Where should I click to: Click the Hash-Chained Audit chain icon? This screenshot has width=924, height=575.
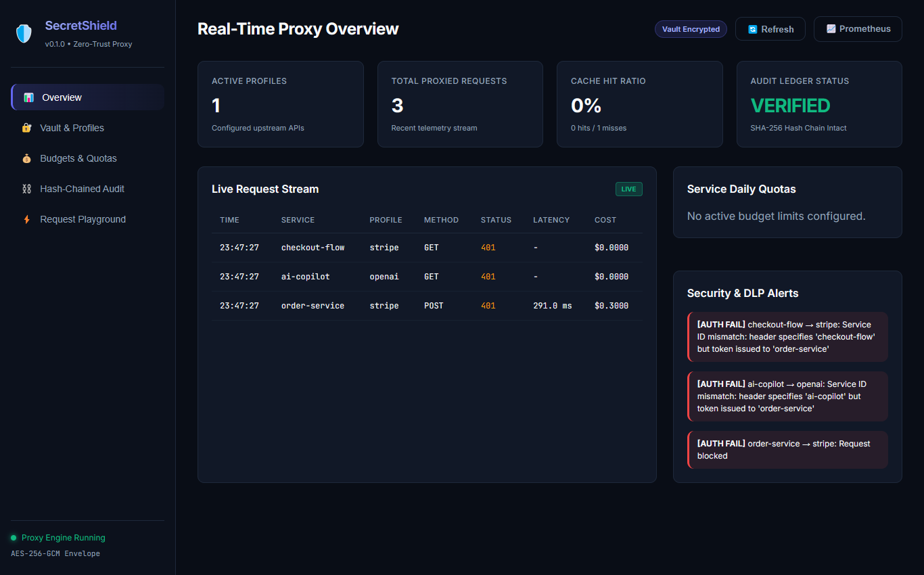click(x=26, y=189)
